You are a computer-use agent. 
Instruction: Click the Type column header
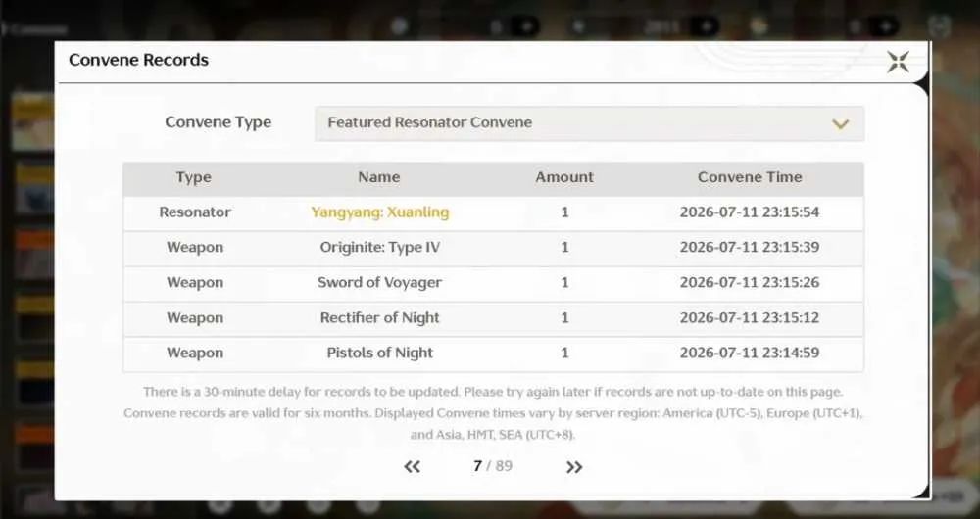coord(194,177)
